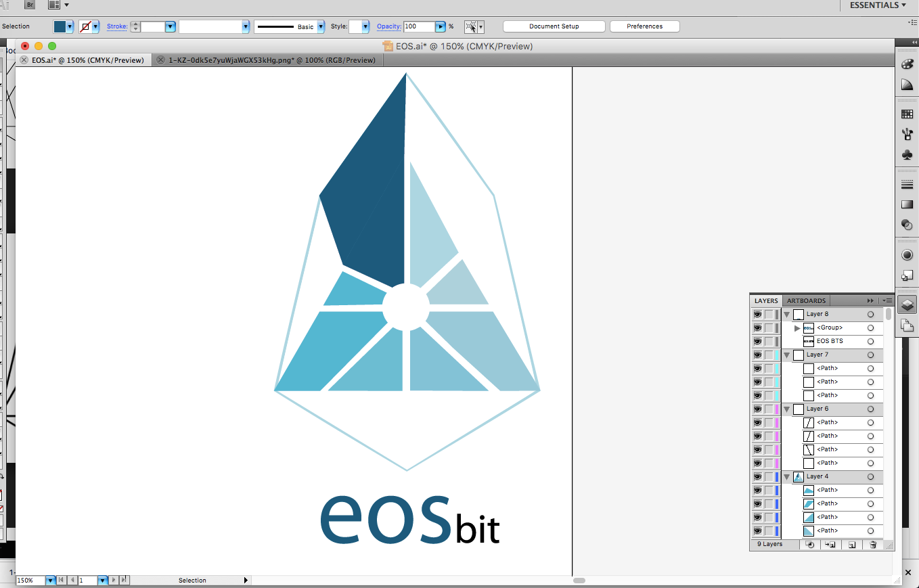Open the Appearance panel
919x588 pixels.
(x=907, y=255)
